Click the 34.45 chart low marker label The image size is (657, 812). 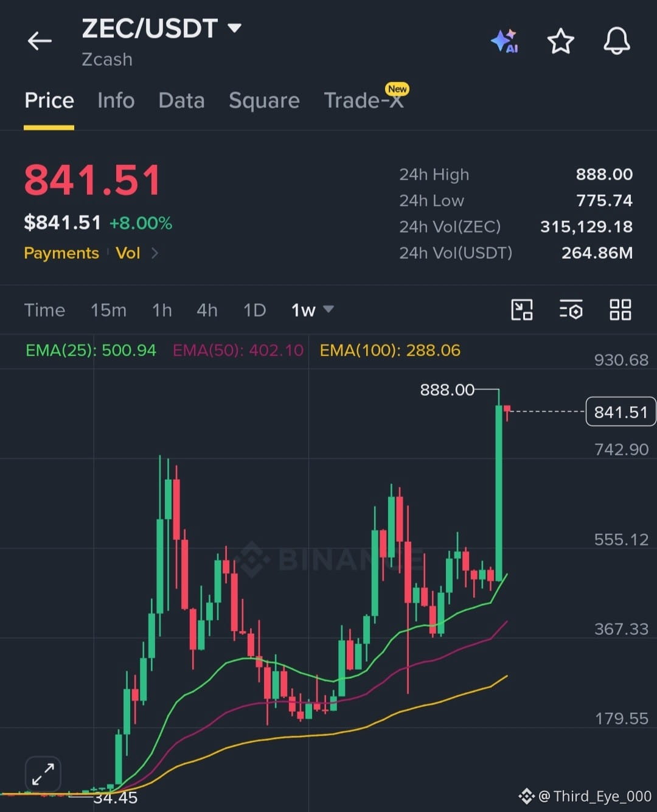click(116, 797)
